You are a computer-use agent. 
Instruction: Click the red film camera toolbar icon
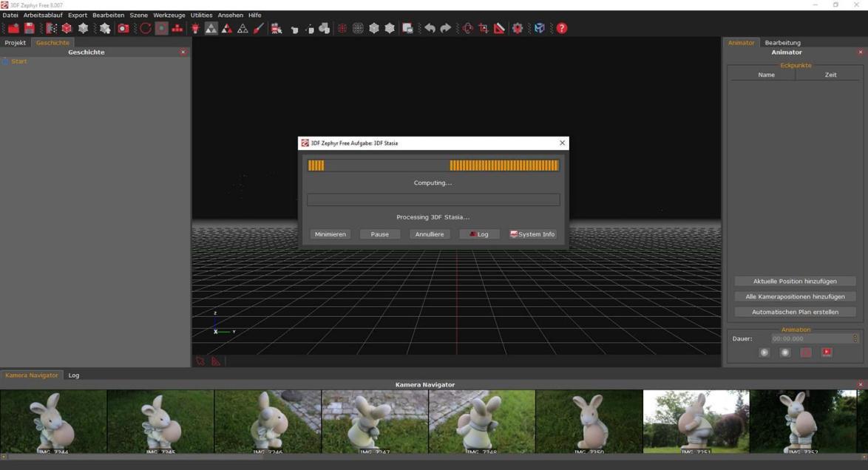coord(277,28)
